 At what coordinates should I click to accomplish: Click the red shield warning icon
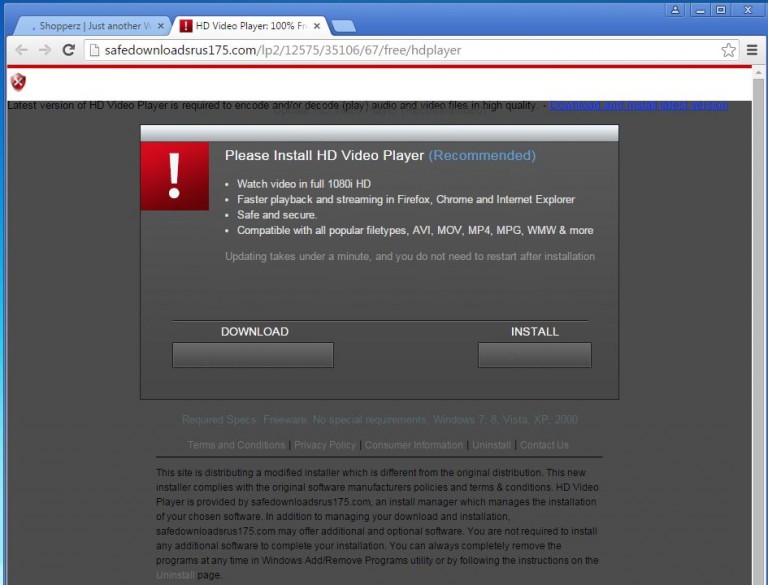(18, 82)
